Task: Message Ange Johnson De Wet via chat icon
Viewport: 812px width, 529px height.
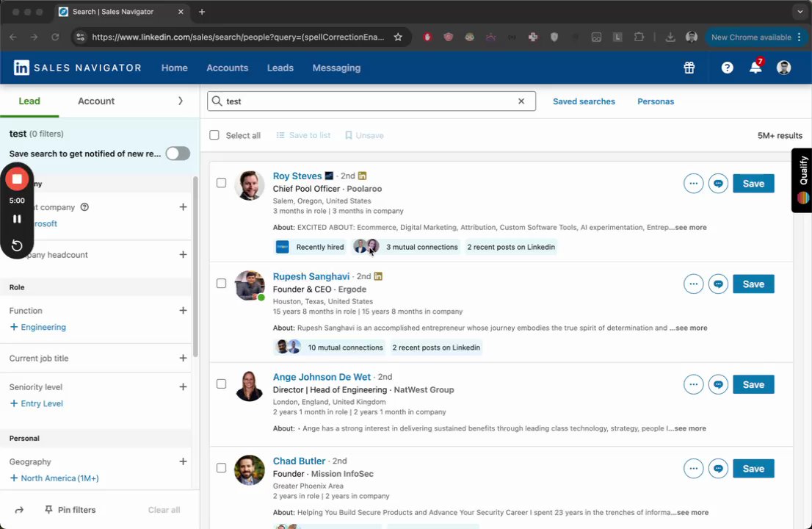Action: tap(718, 384)
